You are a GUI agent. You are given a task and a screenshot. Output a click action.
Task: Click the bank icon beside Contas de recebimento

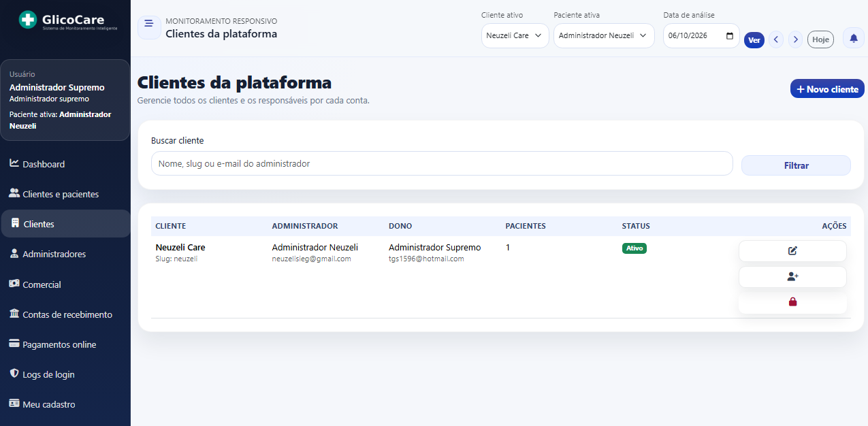pos(14,314)
